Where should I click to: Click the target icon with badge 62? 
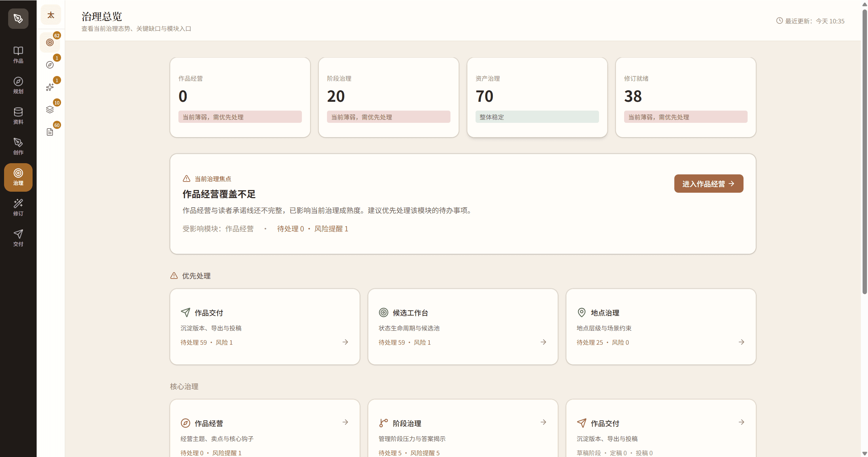pyautogui.click(x=50, y=42)
